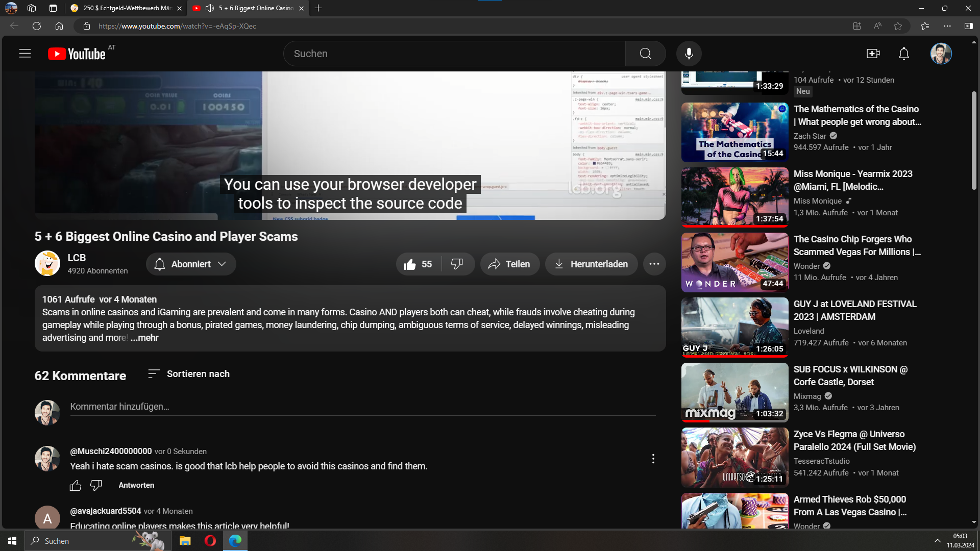Dislike the Muschi2400000000 comment
Screen dimensions: 980x551
(96, 486)
